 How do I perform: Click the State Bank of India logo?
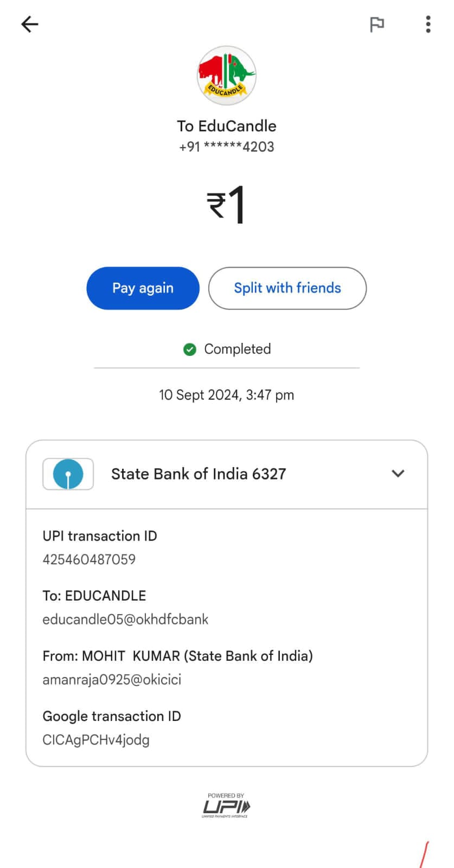(68, 474)
